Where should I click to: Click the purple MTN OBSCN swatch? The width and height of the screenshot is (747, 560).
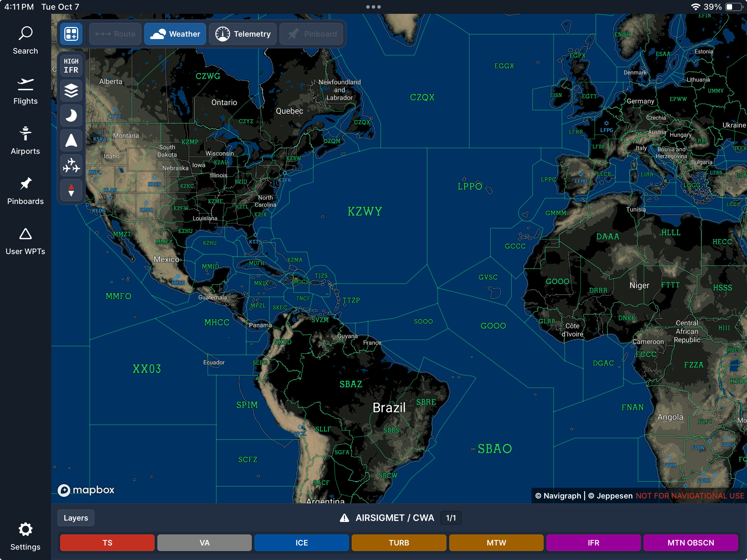tap(691, 543)
